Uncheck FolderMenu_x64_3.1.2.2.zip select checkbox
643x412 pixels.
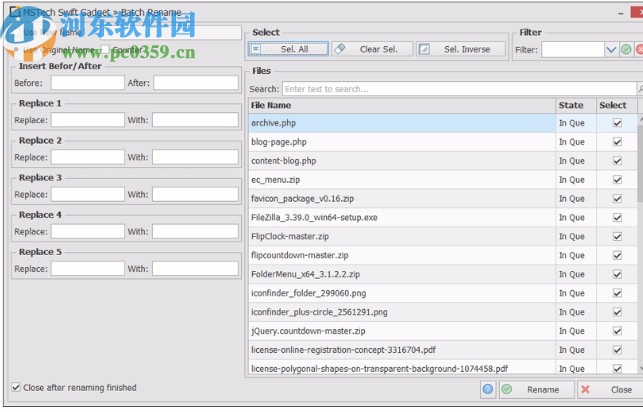(617, 274)
